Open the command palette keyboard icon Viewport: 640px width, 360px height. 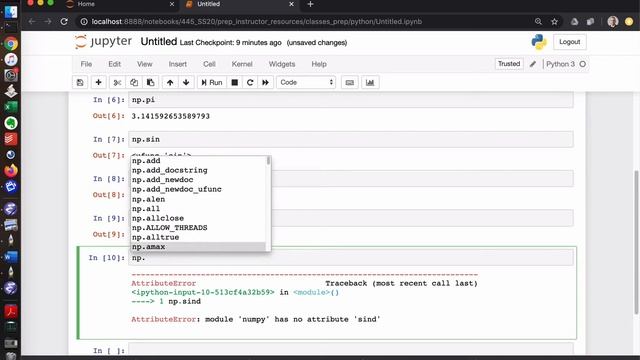[x=349, y=82]
